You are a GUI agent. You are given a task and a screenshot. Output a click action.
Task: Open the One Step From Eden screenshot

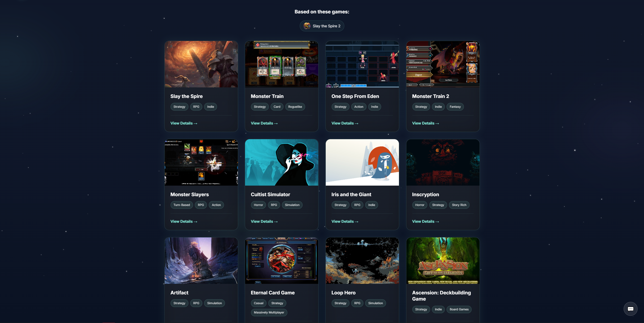[362, 64]
